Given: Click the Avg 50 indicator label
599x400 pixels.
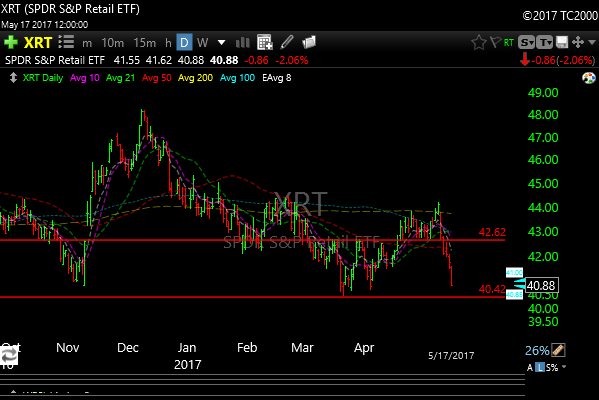Looking at the screenshot, I should pyautogui.click(x=157, y=78).
